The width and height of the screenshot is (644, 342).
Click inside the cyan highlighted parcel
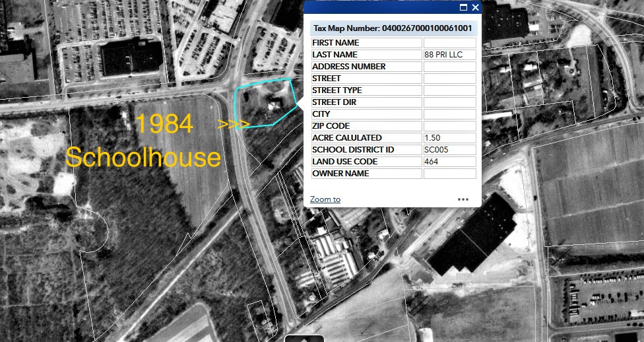(x=264, y=103)
